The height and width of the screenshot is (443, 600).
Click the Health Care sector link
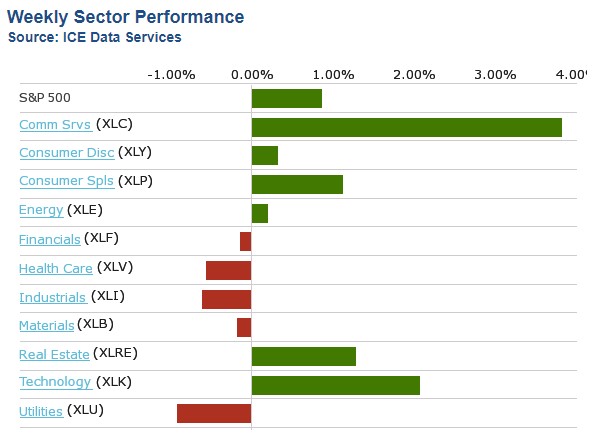(x=56, y=268)
